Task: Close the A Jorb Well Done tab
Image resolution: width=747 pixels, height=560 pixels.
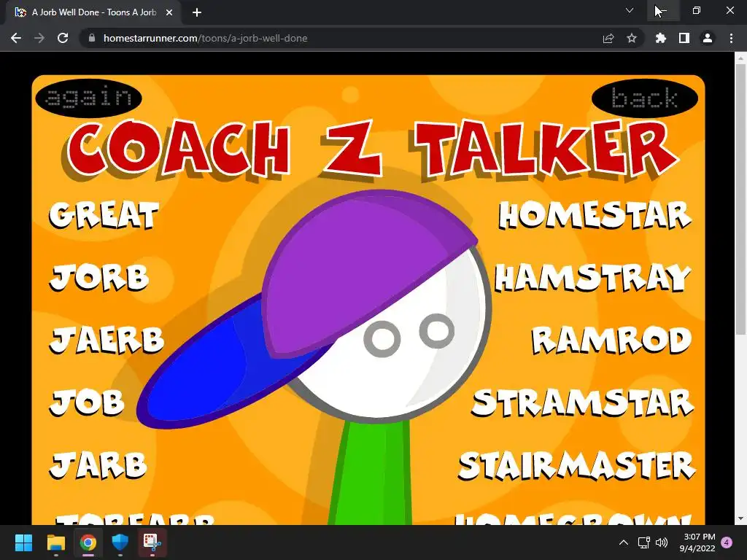Action: 169,12
